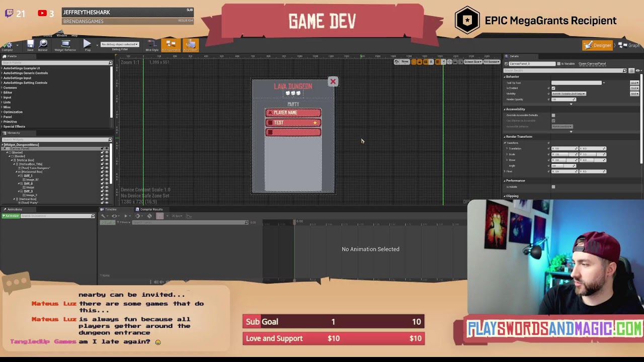Screen dimensions: 644x362
Task: Enable Override Accessible Defaults checkbox
Action: click(553, 115)
